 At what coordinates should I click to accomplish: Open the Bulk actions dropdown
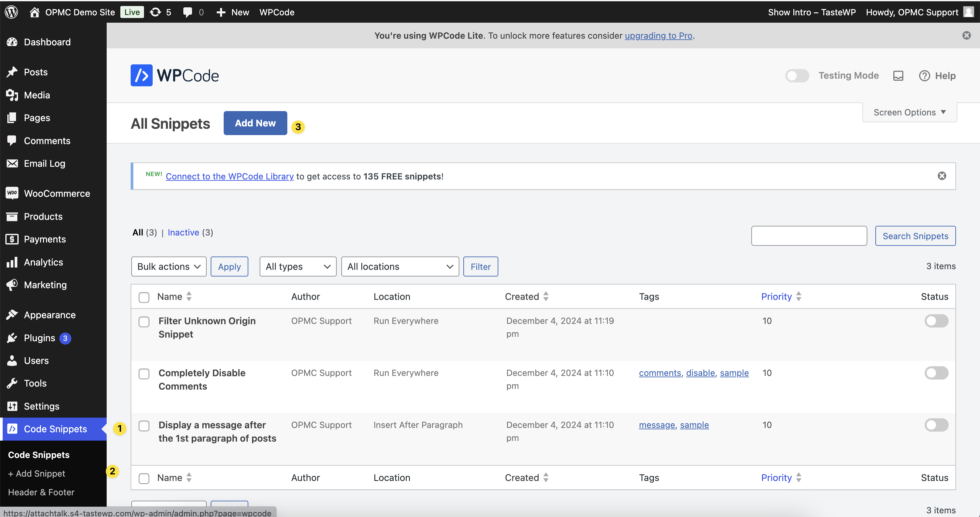tap(169, 267)
